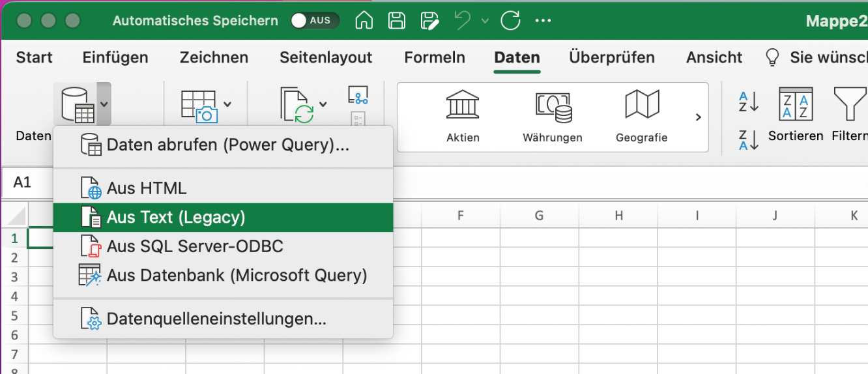Select row 5 header
Image resolution: width=868 pixels, height=374 pixels.
14,317
